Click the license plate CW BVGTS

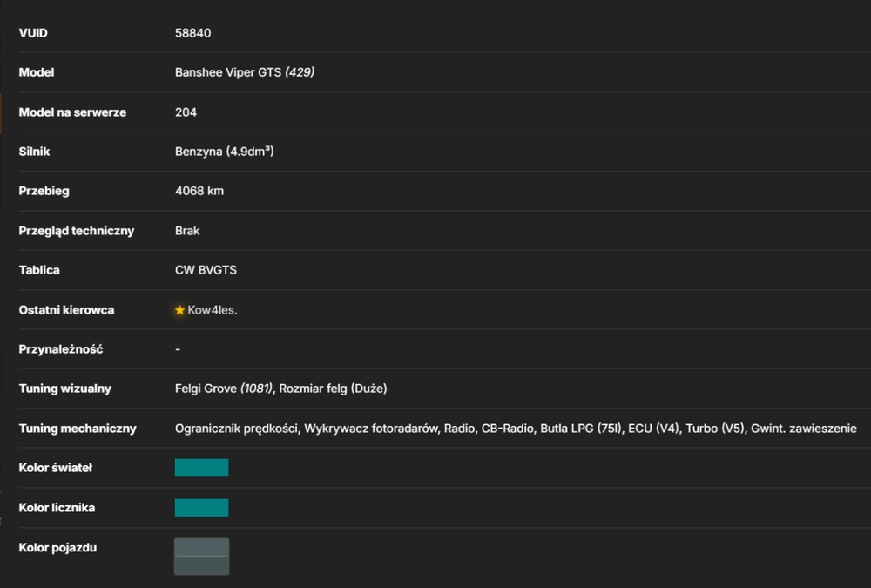(x=206, y=270)
